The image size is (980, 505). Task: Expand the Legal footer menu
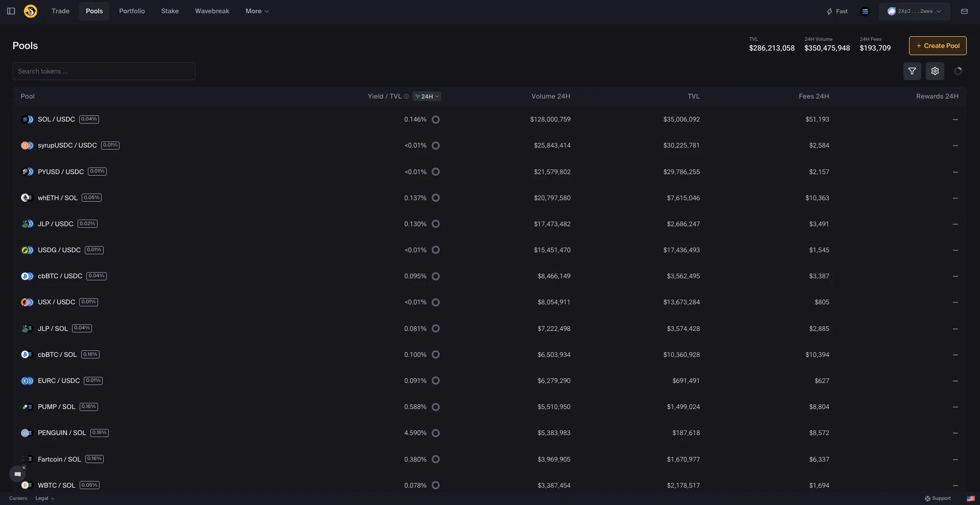[44, 498]
